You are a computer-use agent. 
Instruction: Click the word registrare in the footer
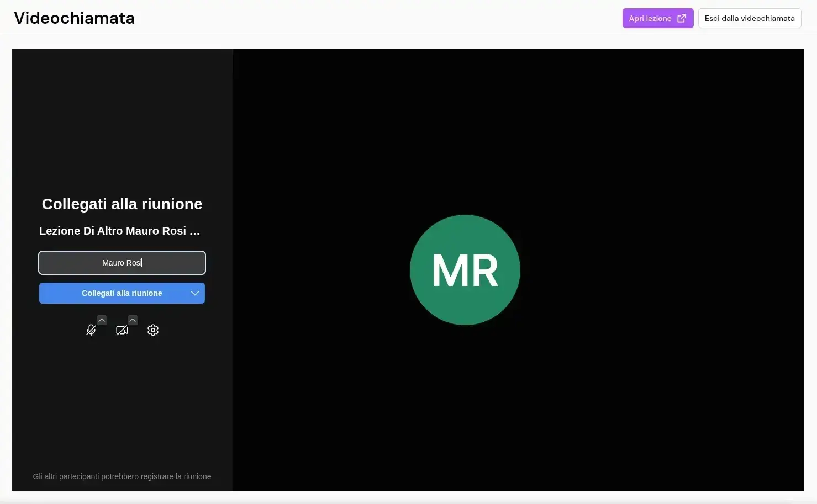click(157, 476)
